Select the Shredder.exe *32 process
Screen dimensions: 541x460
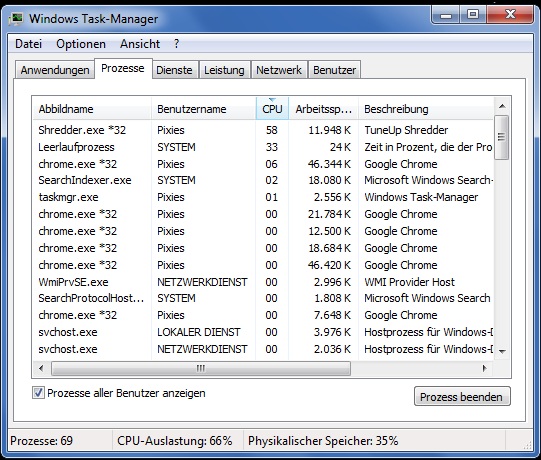coord(263,130)
